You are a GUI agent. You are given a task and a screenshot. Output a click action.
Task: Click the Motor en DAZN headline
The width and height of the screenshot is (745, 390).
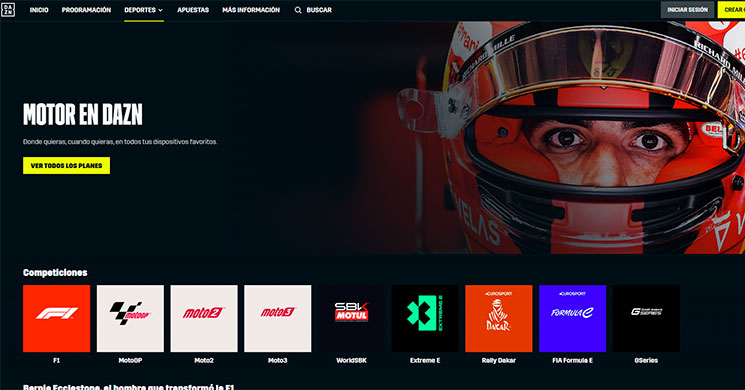[x=83, y=114]
